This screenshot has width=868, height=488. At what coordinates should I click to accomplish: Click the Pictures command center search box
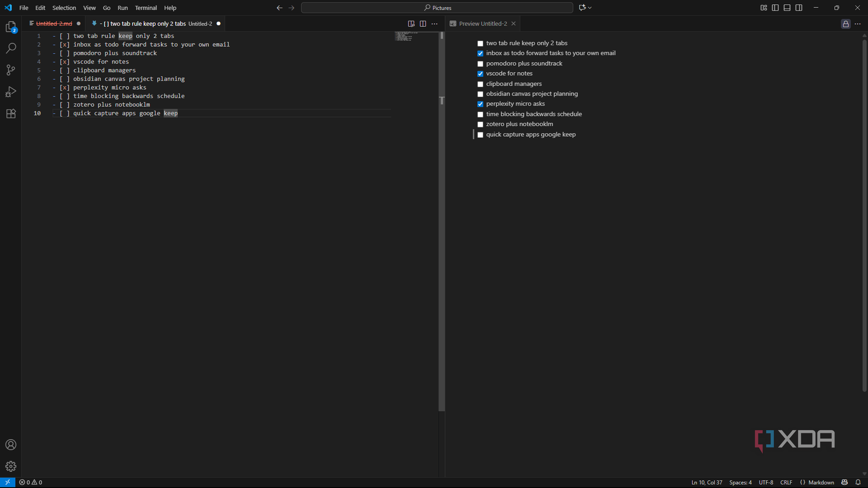(437, 8)
